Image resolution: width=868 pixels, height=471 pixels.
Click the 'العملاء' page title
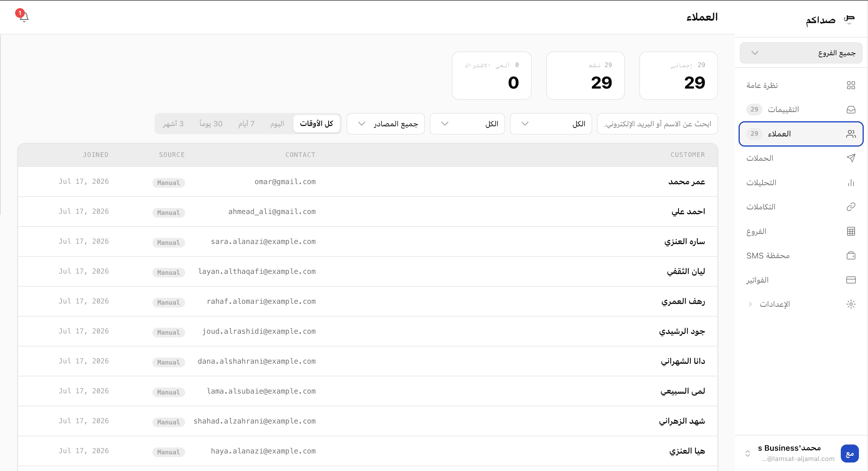[x=702, y=17]
